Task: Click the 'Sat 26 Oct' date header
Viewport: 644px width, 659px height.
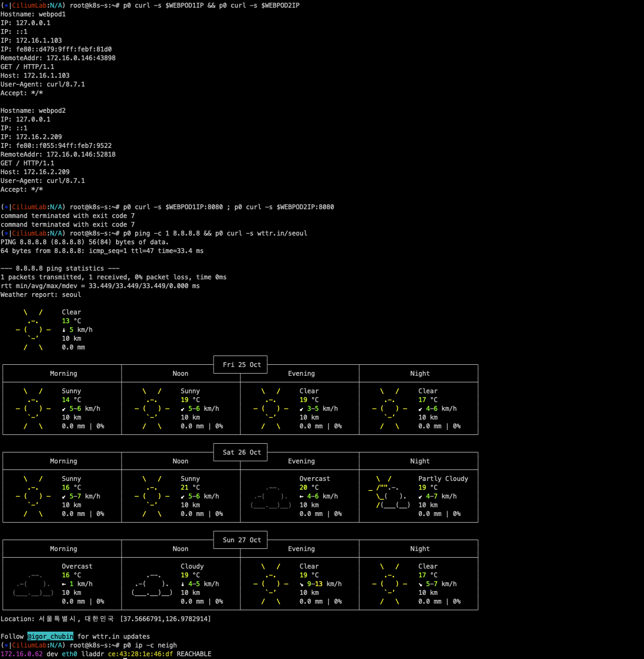Action: coord(242,452)
